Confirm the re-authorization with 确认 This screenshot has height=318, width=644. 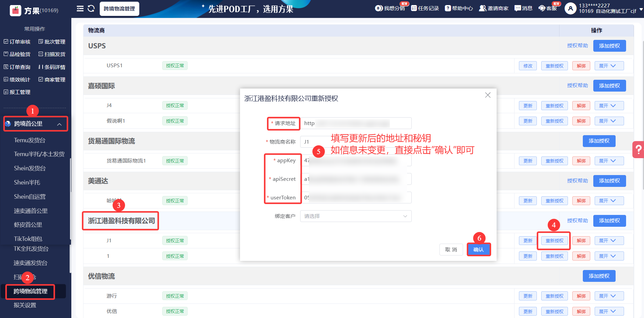[478, 250]
